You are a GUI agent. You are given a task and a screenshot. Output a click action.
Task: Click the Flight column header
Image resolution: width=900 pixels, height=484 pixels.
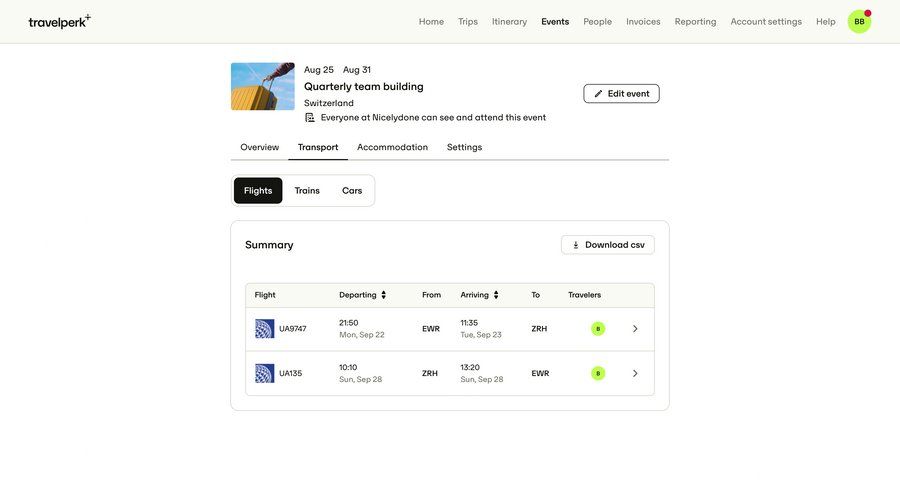pos(265,295)
